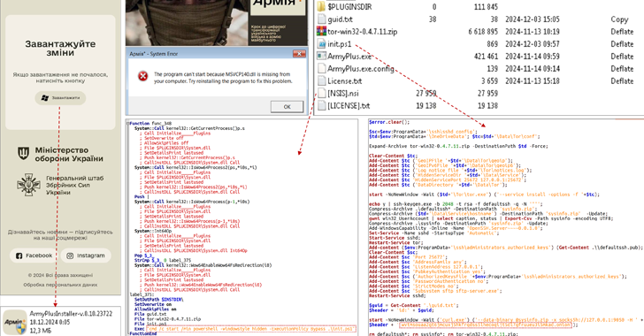Click the Міністерство оборони України emblem

click(23, 154)
